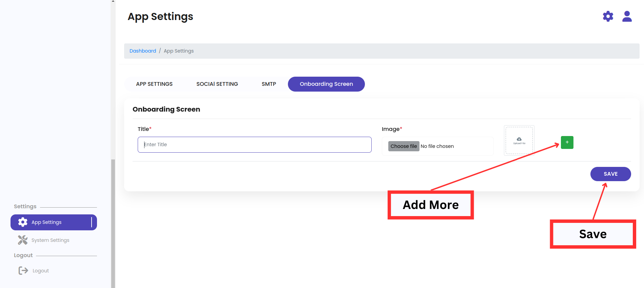Screen dimensions: 644x288
Task: Click the Choose file button
Action: [x=404, y=146]
